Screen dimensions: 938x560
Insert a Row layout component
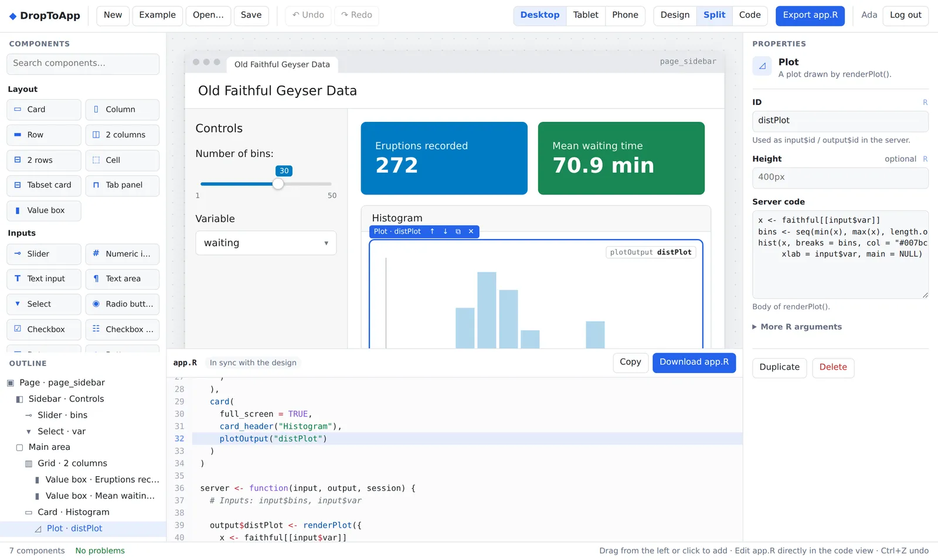(44, 135)
